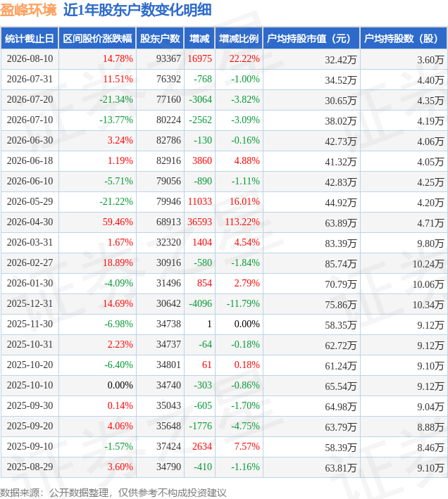This screenshot has height=499, width=448.
Task: Click the 统计截止日 column header
Action: pos(30,39)
